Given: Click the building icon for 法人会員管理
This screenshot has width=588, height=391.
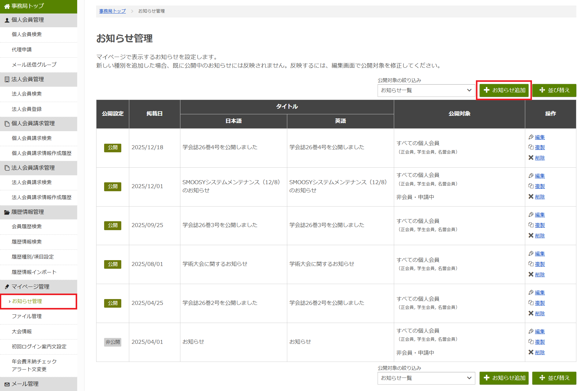Looking at the screenshot, I should (x=6, y=79).
